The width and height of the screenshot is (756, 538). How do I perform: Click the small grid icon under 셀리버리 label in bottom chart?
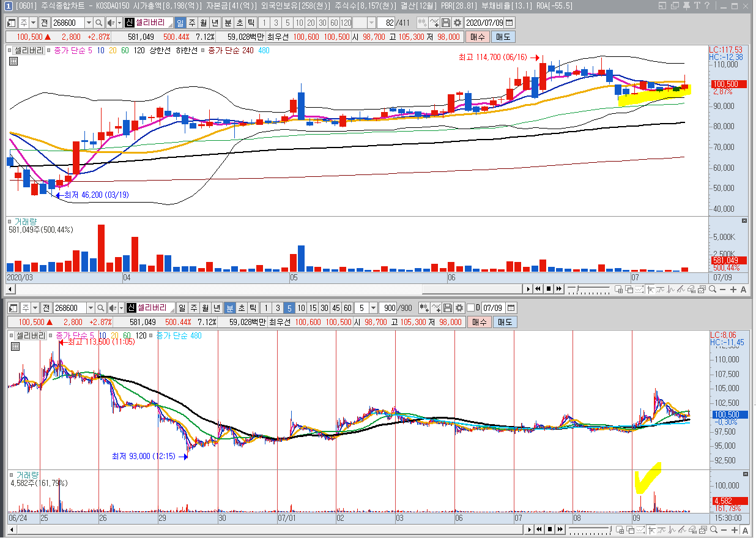(x=15, y=346)
